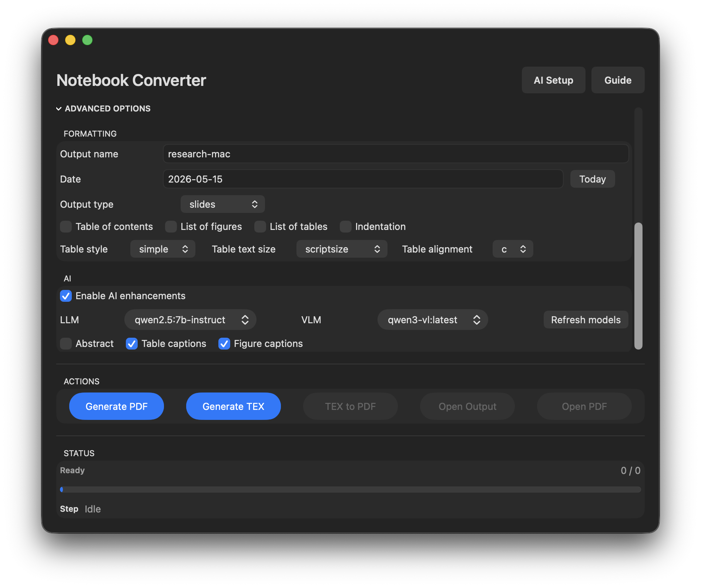Screen dimensions: 701x588
Task: Minimize window with yellow button
Action: (x=70, y=40)
